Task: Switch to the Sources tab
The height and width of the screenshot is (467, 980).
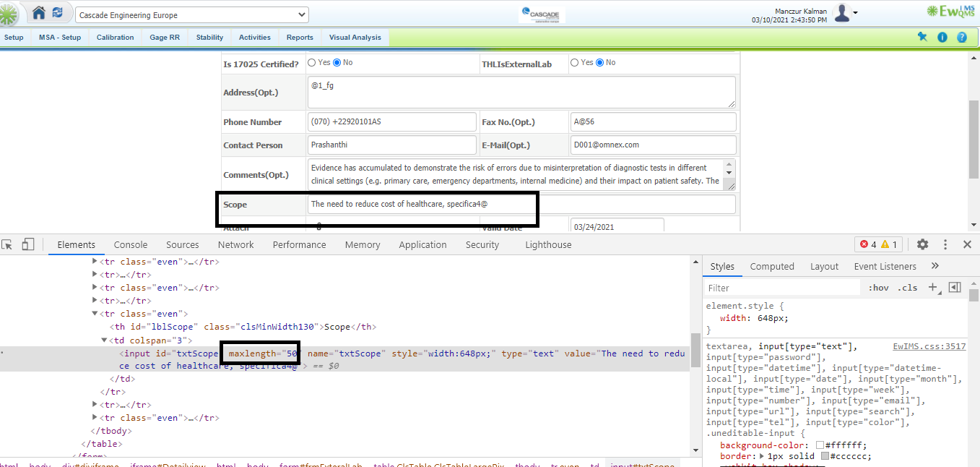Action: [183, 245]
